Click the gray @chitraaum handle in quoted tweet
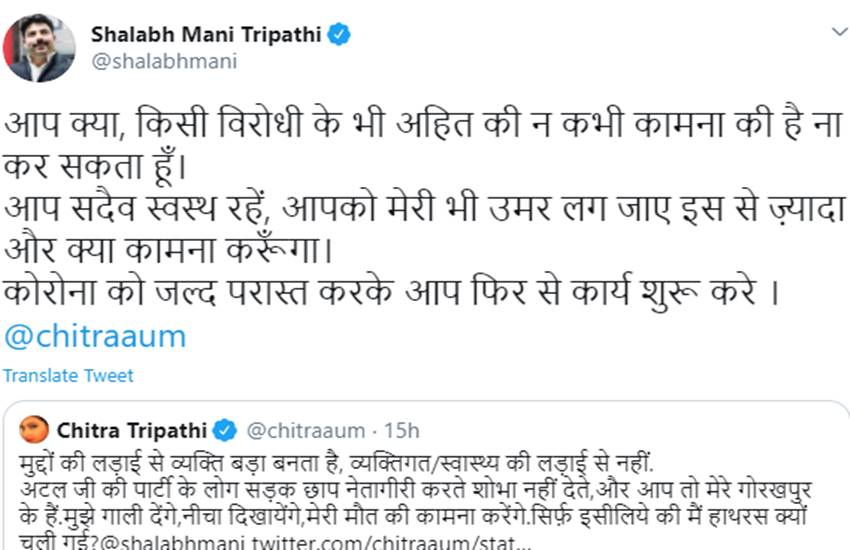 point(305,431)
